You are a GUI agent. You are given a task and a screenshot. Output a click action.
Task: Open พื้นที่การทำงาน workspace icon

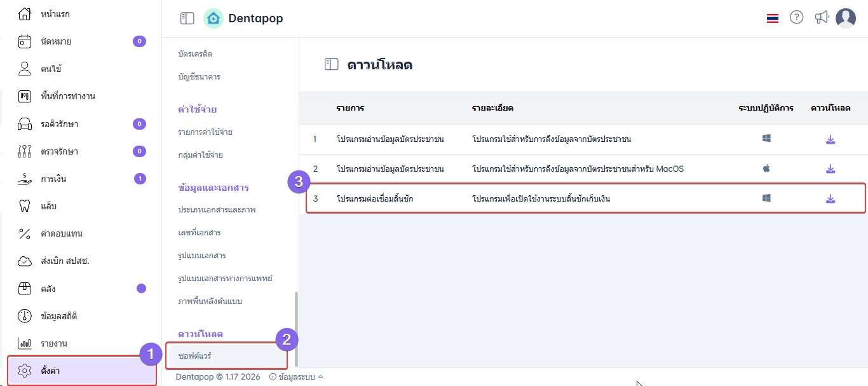click(x=25, y=96)
